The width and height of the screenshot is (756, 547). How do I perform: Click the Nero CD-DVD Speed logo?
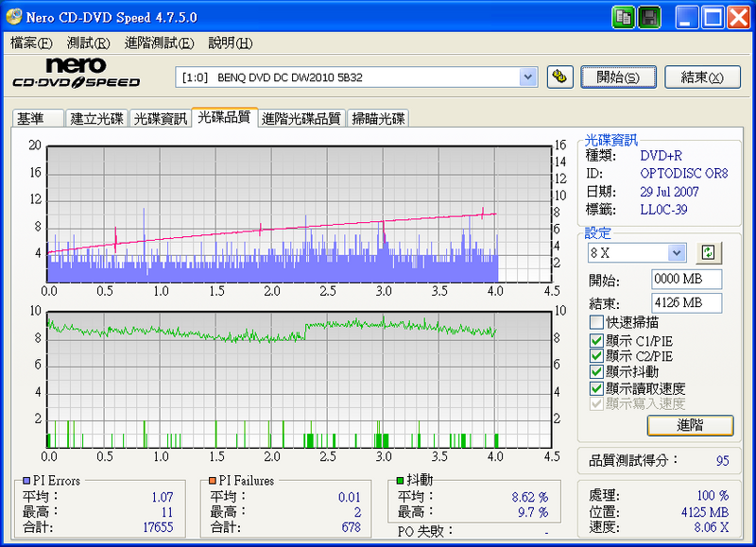tap(77, 73)
